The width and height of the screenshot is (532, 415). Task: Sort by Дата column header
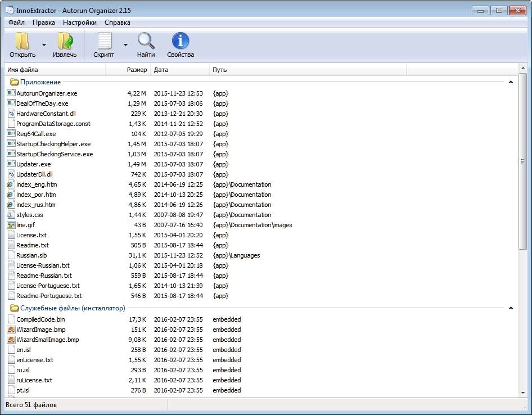coord(180,70)
